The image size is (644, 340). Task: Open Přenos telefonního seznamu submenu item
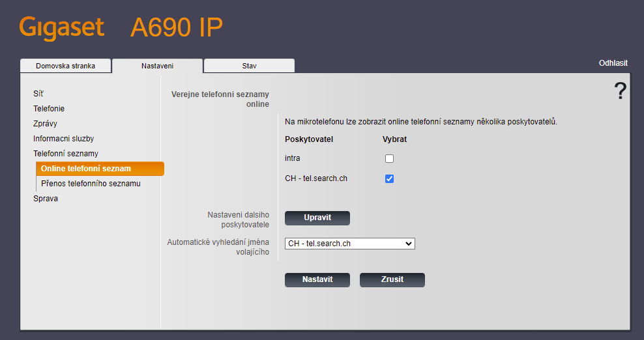pos(91,184)
